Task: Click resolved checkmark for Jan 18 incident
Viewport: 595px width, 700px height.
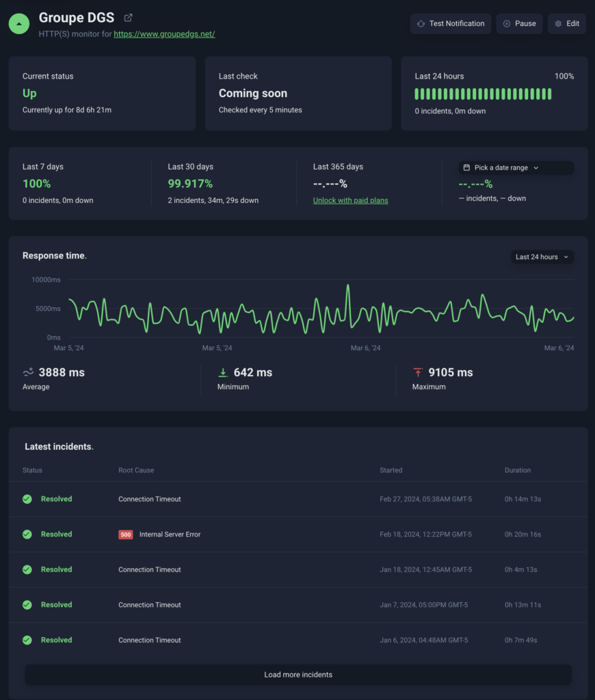Action: (x=27, y=569)
